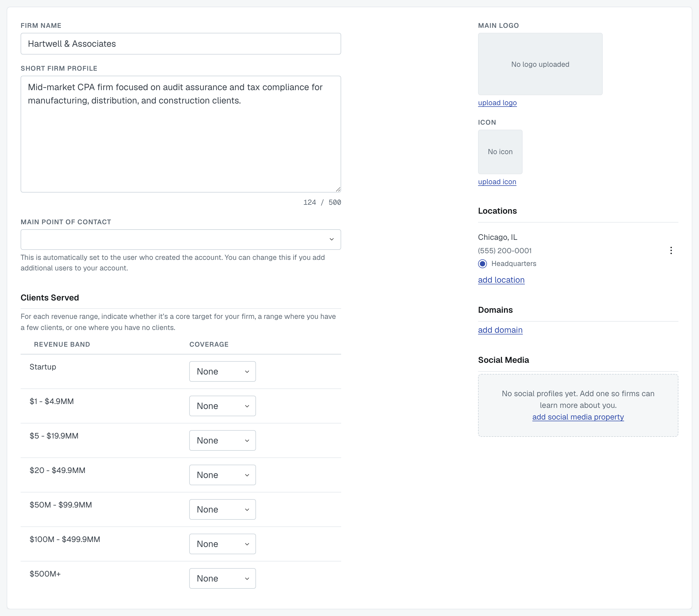Click the No logo uploaded placeholder

[540, 64]
